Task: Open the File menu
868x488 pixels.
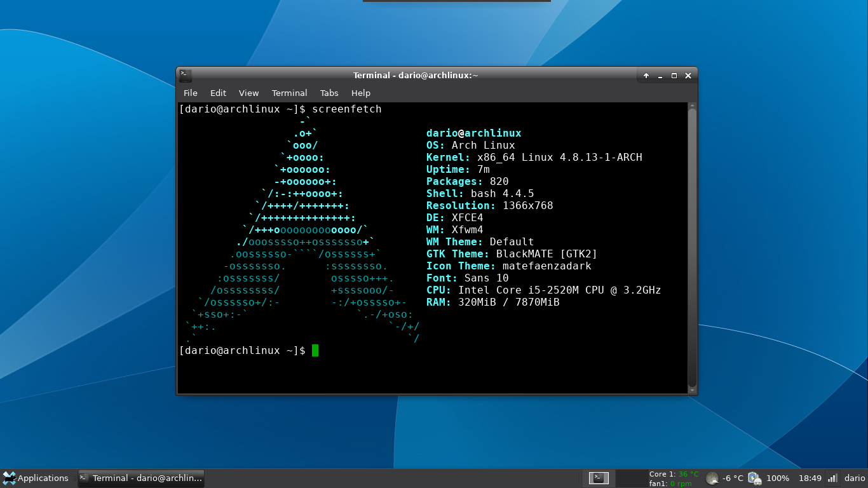Action: [191, 93]
